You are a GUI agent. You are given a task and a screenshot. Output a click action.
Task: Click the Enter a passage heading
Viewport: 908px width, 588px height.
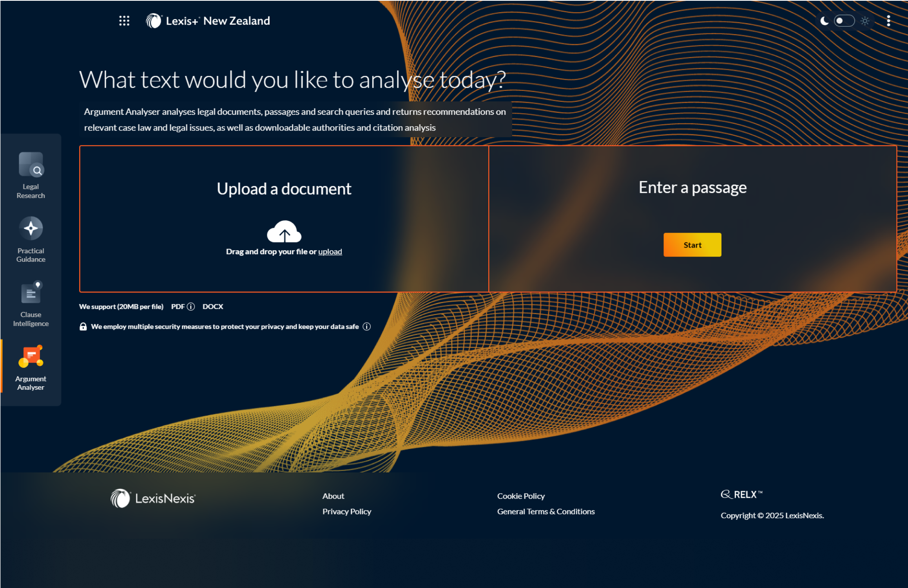pyautogui.click(x=692, y=188)
